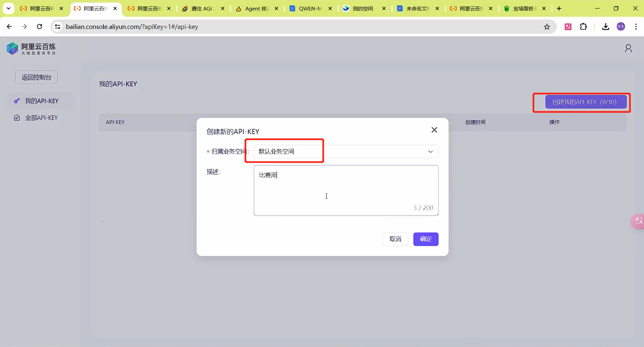This screenshot has width=644, height=347.
Task: Expand the 归属业务空间 dropdown arrow
Action: 430,152
